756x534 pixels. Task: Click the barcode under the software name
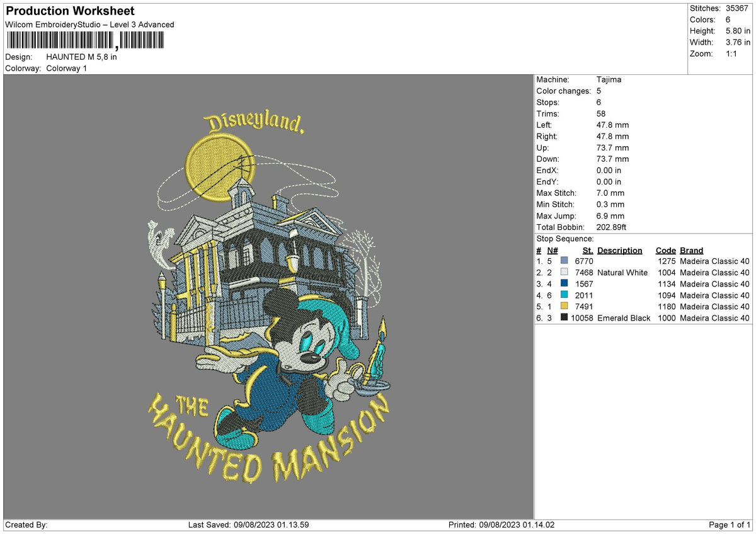click(x=85, y=42)
